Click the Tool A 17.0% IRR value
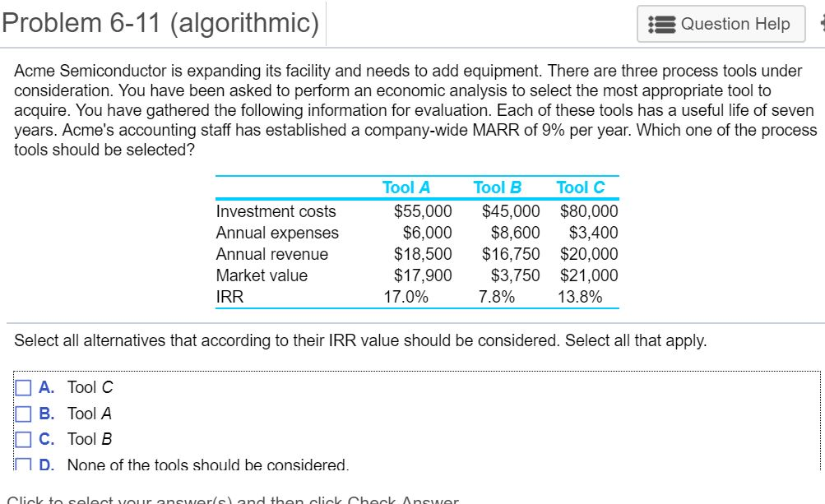Screen dimensions: 825x504 [x=409, y=296]
